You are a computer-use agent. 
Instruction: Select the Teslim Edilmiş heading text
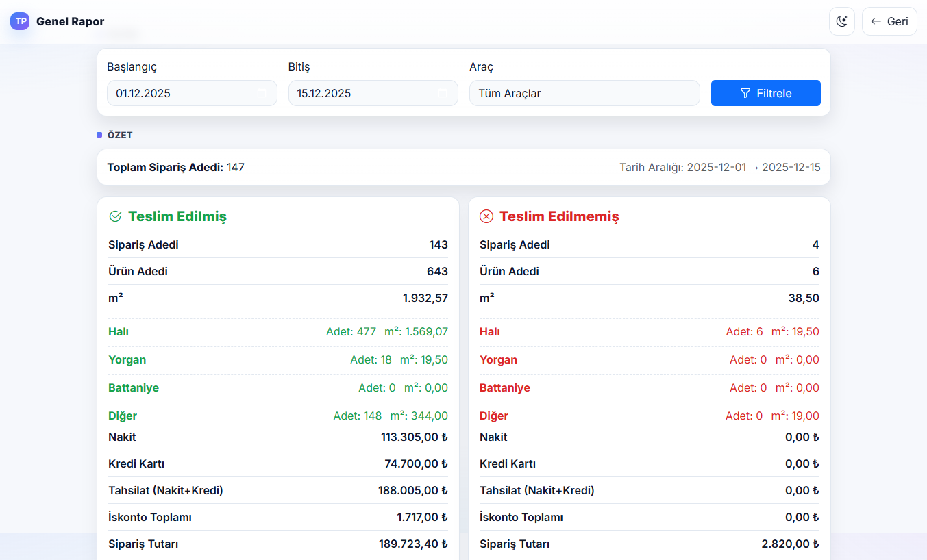pos(177,216)
